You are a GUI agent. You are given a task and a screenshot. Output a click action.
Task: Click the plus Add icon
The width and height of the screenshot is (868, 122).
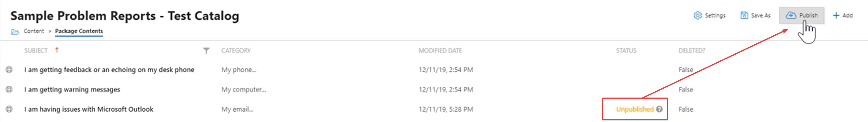[x=836, y=15]
